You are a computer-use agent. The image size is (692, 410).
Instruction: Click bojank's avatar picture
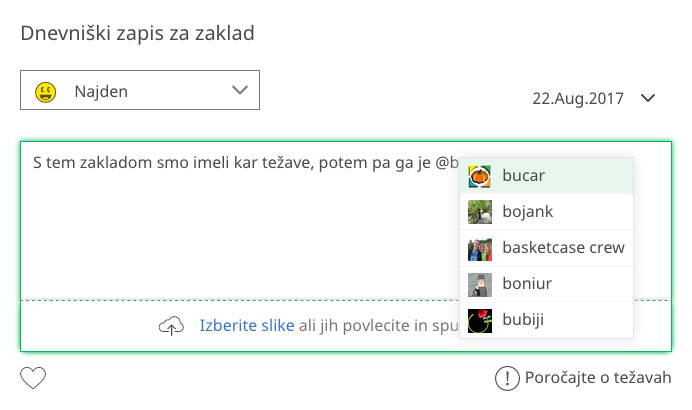(x=480, y=212)
